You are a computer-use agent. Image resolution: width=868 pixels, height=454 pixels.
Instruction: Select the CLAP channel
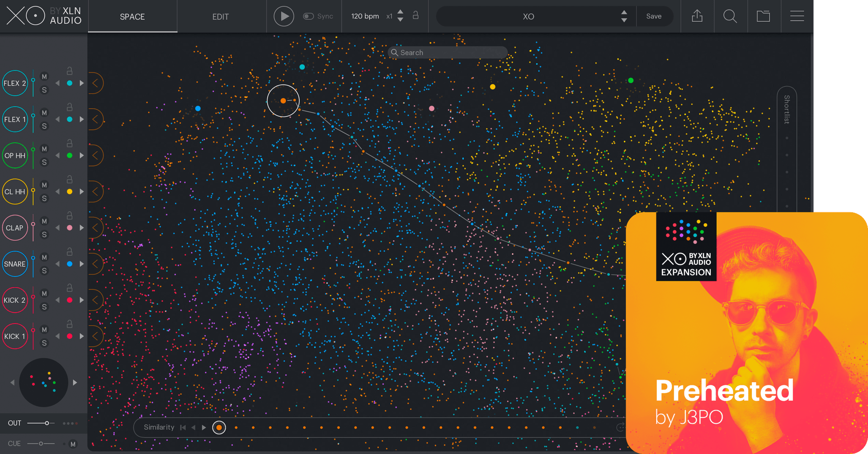click(15, 228)
